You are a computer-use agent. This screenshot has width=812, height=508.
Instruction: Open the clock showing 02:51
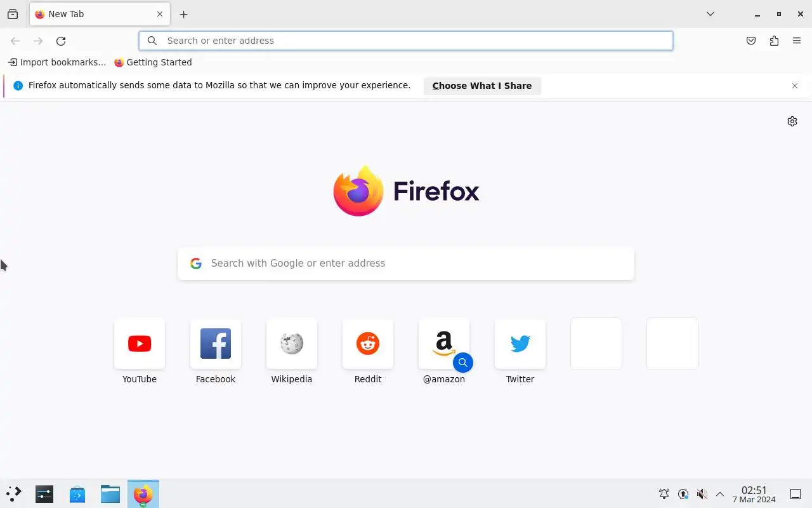tap(754, 494)
